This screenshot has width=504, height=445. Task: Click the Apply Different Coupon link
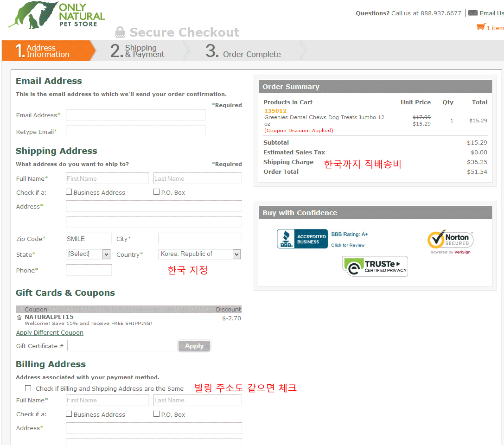[x=50, y=333]
